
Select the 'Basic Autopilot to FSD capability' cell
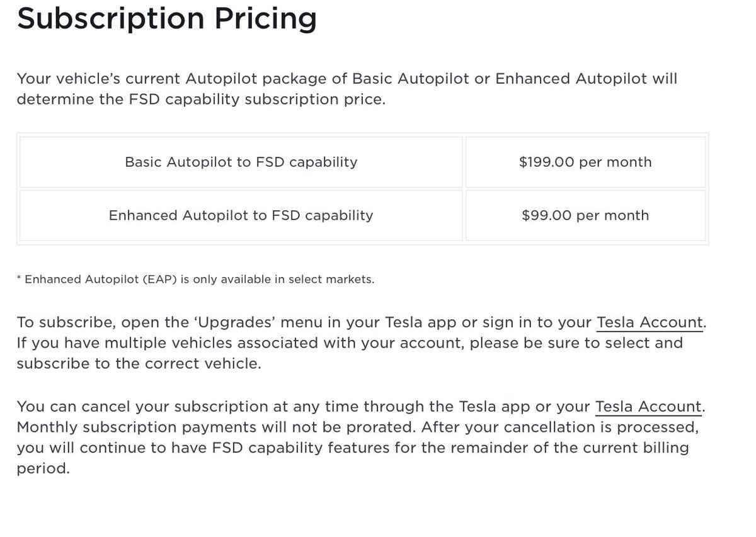[x=241, y=162]
